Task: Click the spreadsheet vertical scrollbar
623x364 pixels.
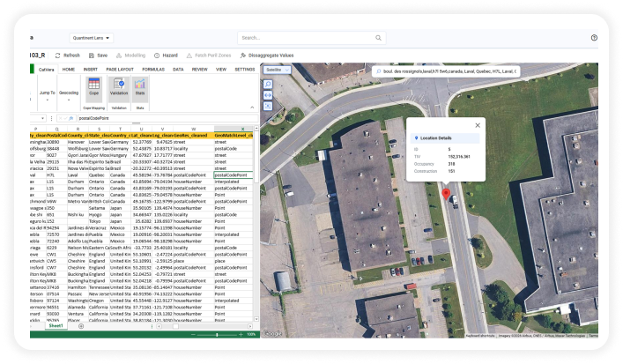Action: pos(256,157)
